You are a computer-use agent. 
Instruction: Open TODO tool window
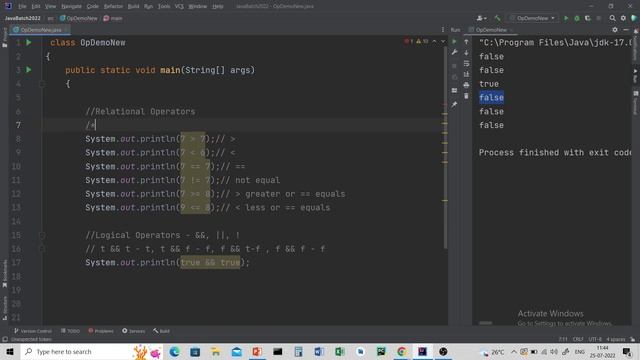pos(70,331)
